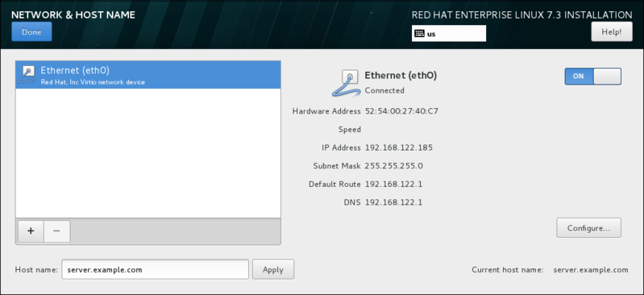This screenshot has height=295, width=644.
Task: Click the keyboard icon in layout indicator
Action: [x=419, y=34]
